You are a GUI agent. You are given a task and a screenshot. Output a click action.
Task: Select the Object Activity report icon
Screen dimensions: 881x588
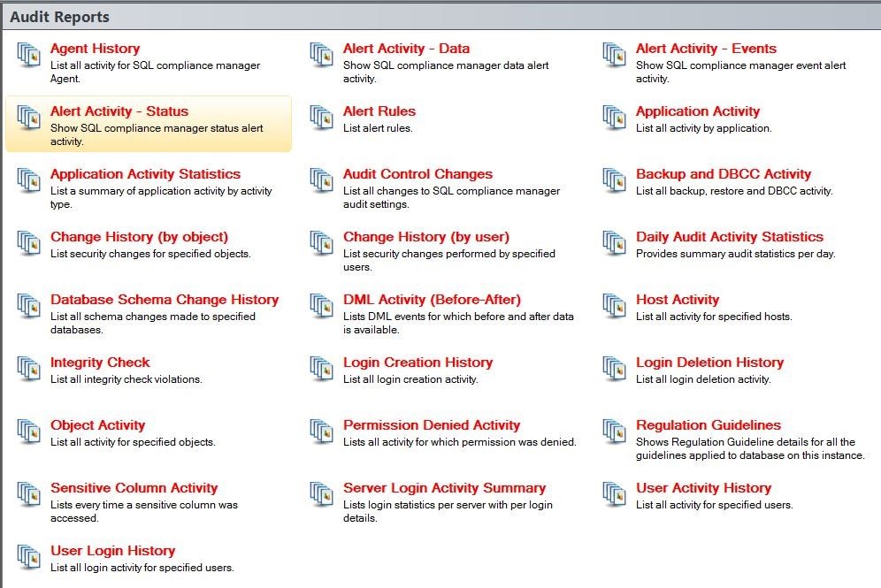(28, 431)
